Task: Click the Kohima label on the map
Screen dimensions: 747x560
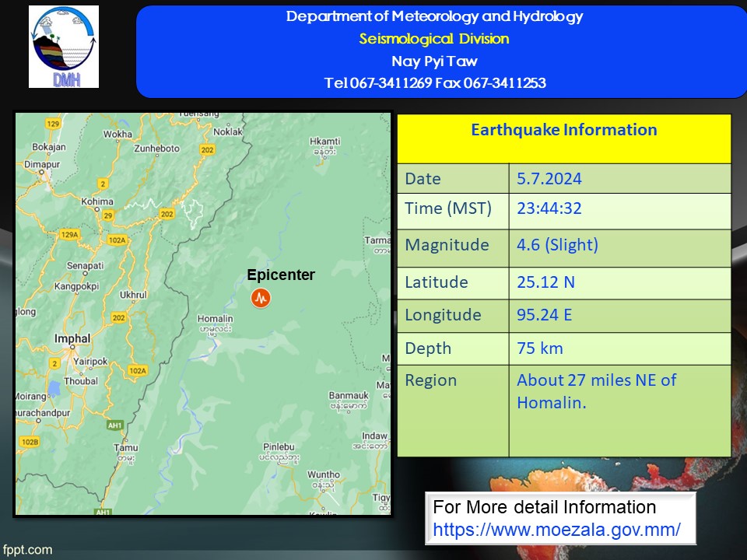Action: tap(97, 201)
